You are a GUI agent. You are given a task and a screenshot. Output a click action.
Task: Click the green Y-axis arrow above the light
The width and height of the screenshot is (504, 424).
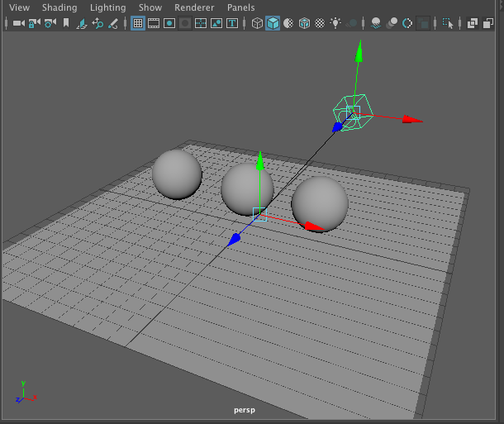click(359, 52)
